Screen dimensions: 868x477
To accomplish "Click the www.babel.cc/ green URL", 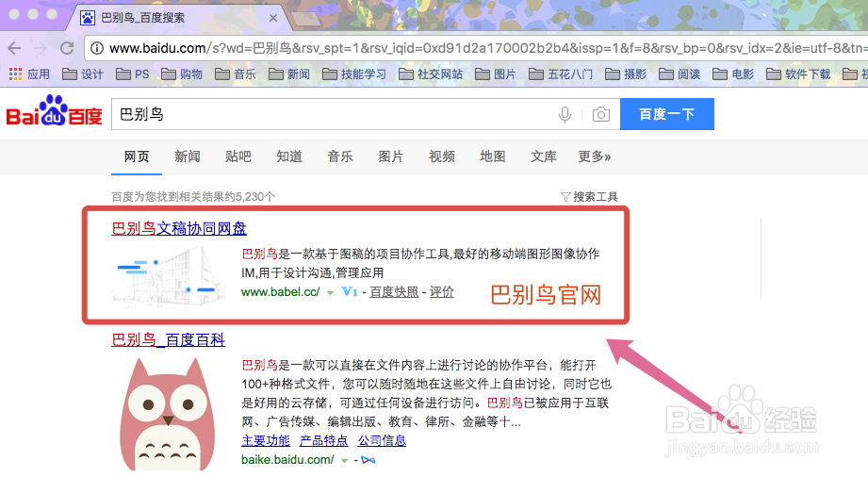I will point(281,292).
